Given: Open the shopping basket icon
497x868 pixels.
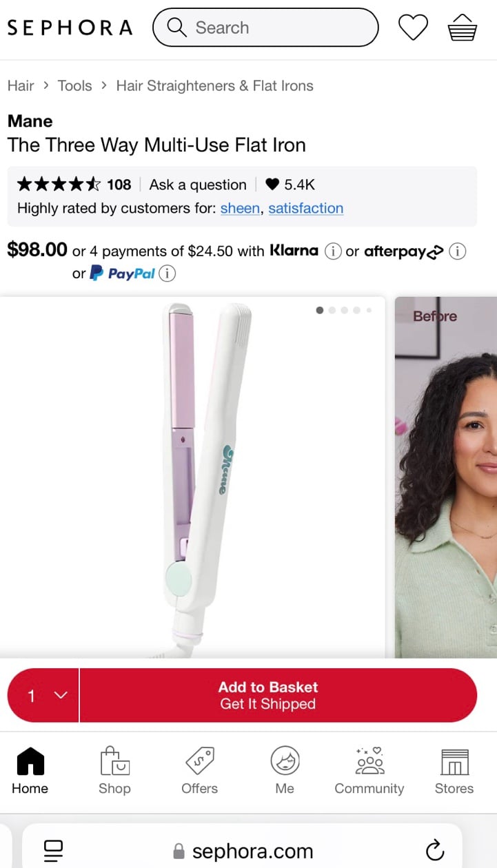Looking at the screenshot, I should [x=462, y=28].
